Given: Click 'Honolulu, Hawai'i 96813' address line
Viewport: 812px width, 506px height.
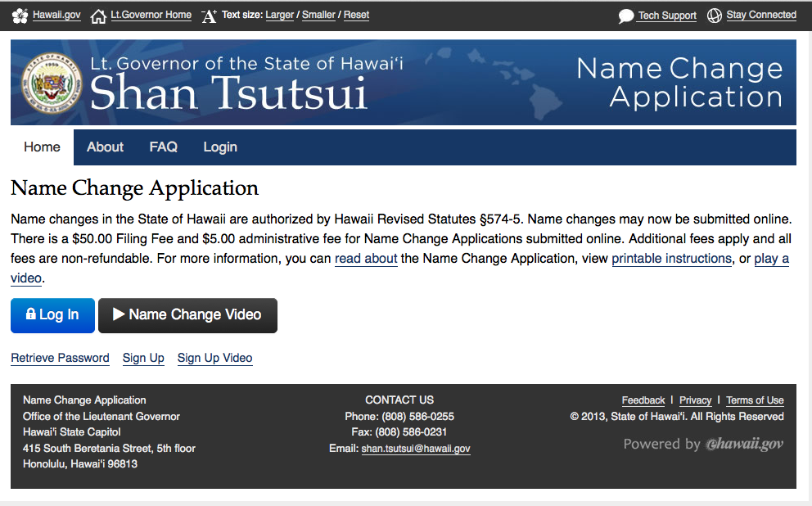Looking at the screenshot, I should click(x=80, y=464).
